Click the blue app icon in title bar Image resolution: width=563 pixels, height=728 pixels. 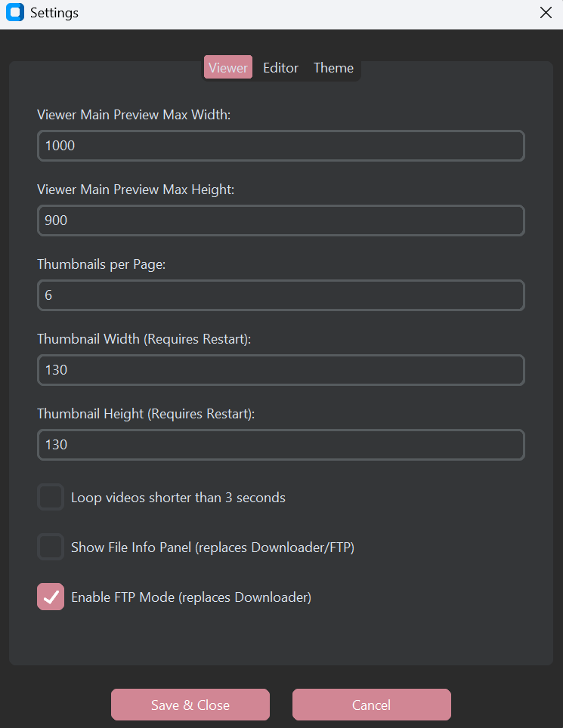click(15, 12)
